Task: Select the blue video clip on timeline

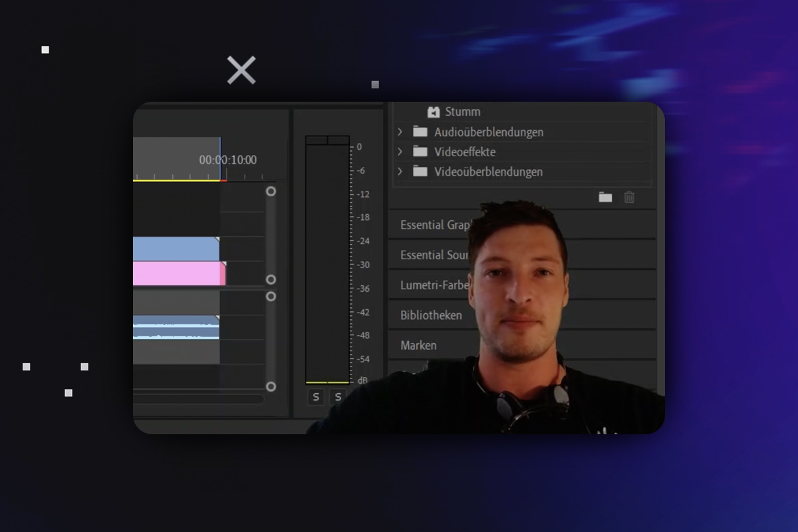Action: pos(176,249)
